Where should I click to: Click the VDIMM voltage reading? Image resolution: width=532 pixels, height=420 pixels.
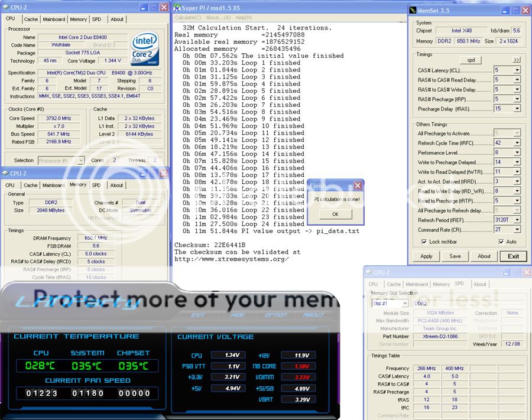coord(299,377)
